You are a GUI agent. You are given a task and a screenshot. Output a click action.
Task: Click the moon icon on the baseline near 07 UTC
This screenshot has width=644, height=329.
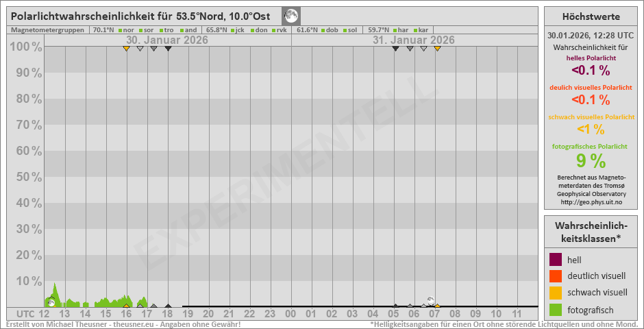pos(430,301)
